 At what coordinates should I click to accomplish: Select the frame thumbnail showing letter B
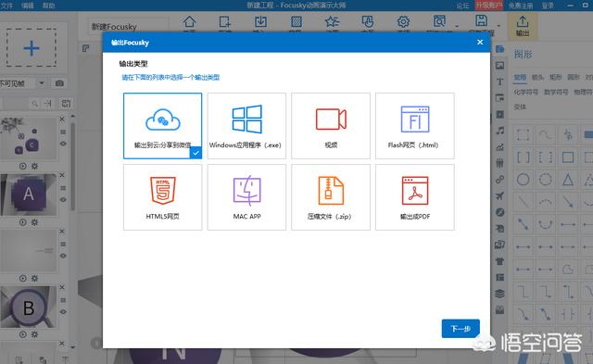tap(29, 307)
